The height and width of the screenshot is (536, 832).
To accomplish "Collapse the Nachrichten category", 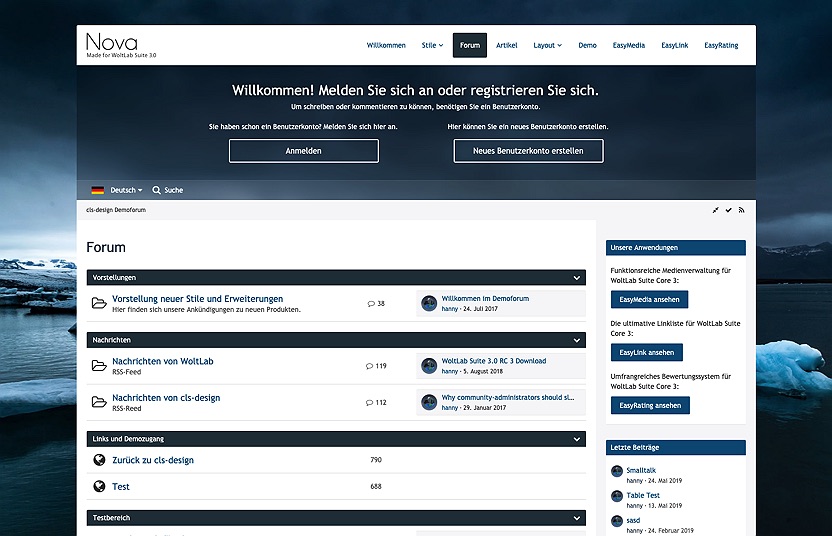I will click(576, 340).
